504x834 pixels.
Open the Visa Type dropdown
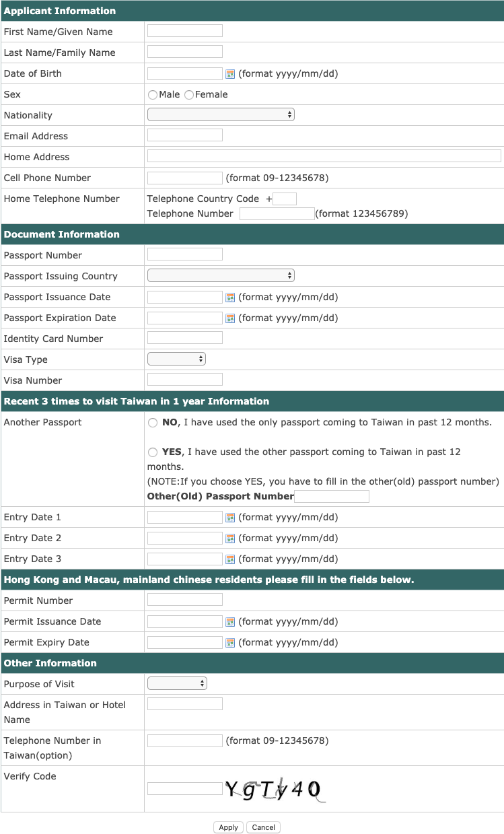point(176,359)
